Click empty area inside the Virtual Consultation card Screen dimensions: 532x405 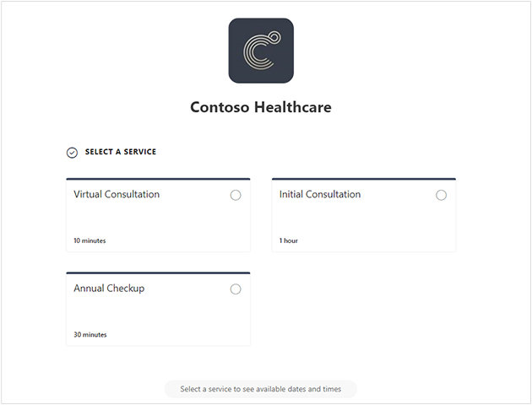click(x=158, y=219)
